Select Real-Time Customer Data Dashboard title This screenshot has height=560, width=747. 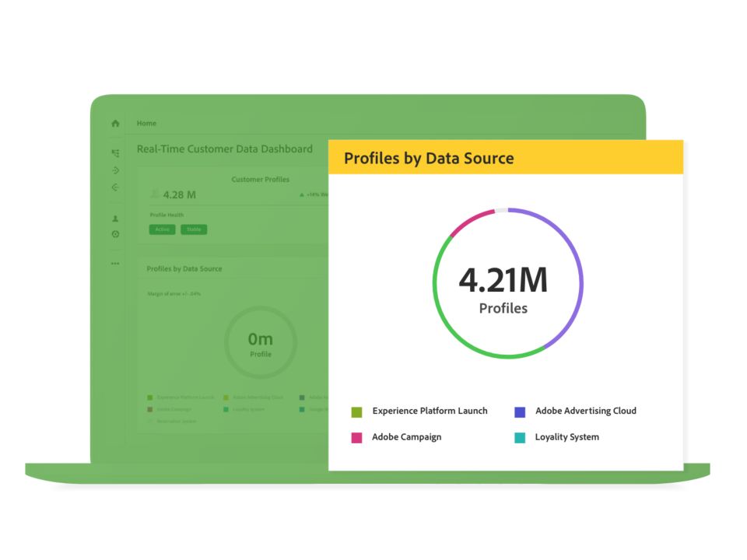pyautogui.click(x=224, y=149)
